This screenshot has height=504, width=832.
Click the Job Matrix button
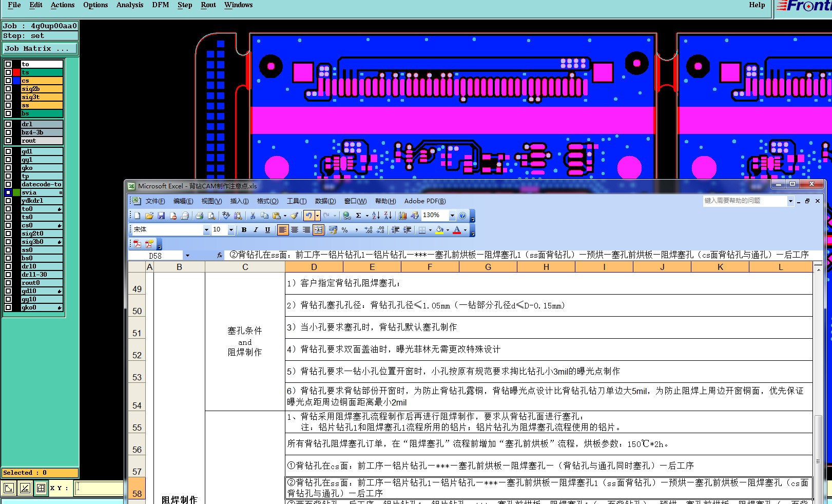click(40, 48)
